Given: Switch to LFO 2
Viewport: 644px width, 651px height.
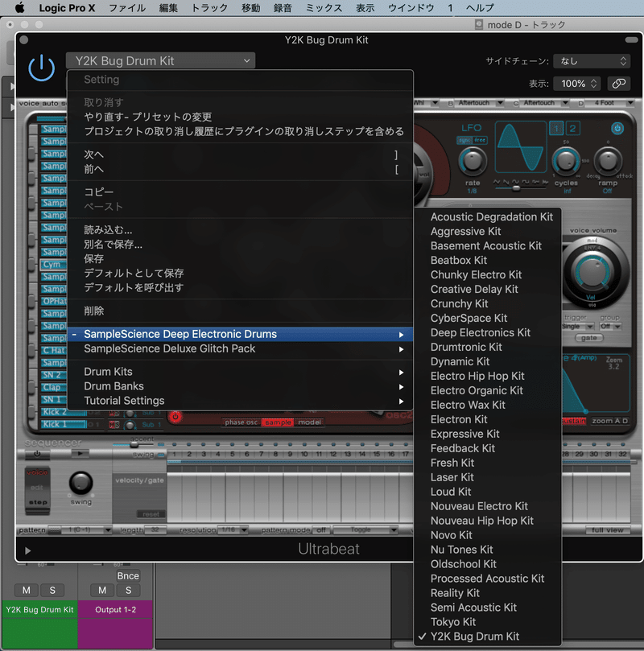Looking at the screenshot, I should (572, 127).
